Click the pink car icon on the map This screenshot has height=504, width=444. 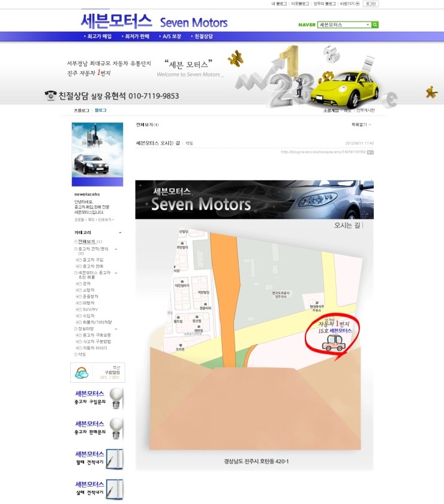(x=334, y=343)
